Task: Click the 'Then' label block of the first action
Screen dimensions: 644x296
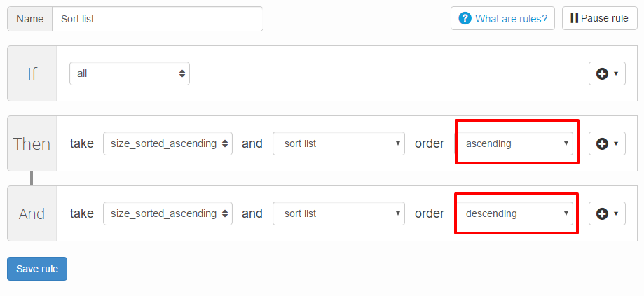Action: click(x=32, y=143)
